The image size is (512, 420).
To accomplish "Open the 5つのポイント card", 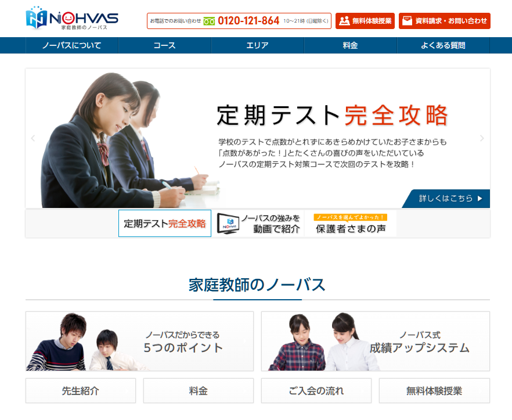I will [x=140, y=341].
